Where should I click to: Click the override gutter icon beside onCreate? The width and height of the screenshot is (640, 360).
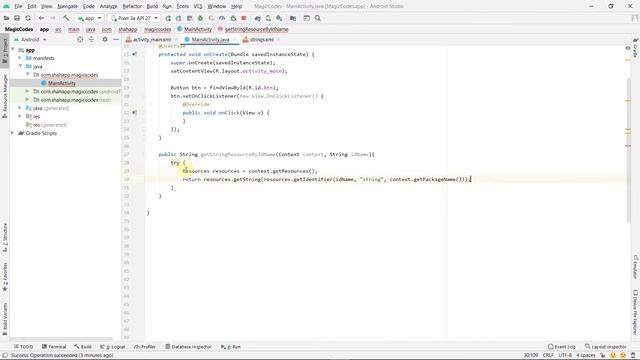[134, 54]
